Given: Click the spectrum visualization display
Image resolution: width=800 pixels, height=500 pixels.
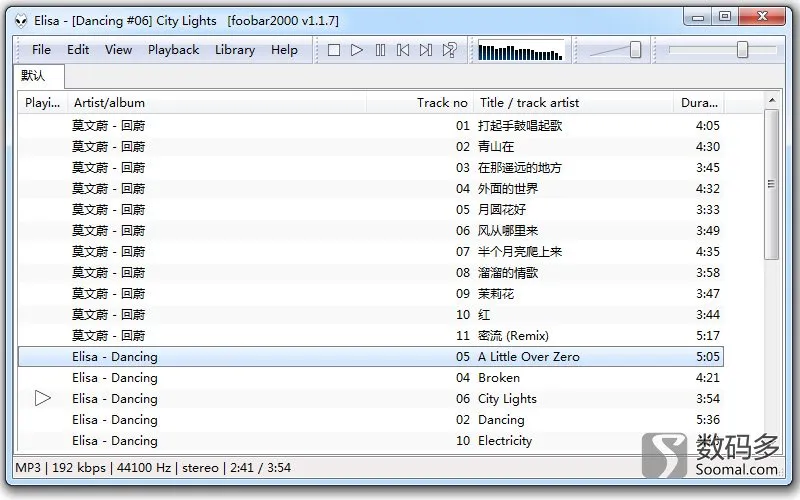Looking at the screenshot, I should point(520,51).
